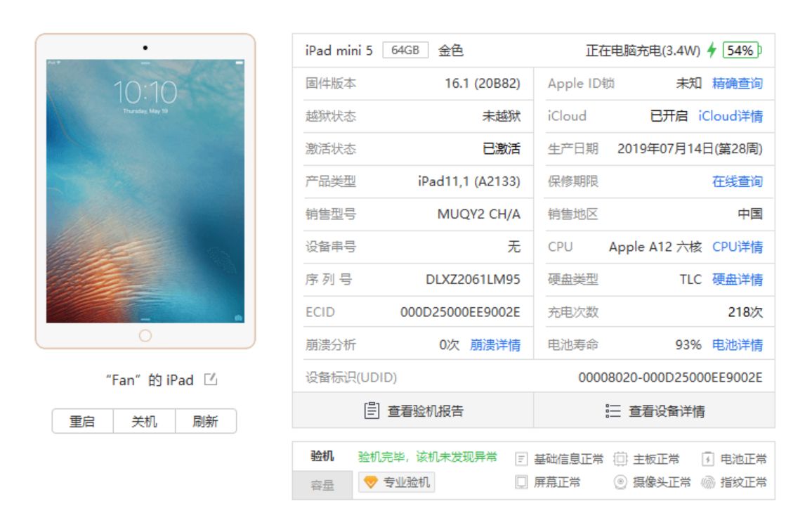The image size is (812, 518).
Task: Click the 基础信息正常 document status icon
Action: point(520,460)
